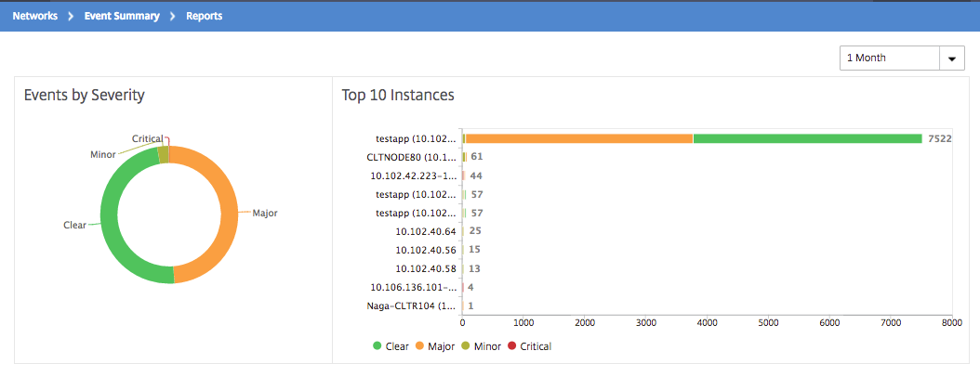
Task: Click the 15 event count value
Action: (474, 250)
